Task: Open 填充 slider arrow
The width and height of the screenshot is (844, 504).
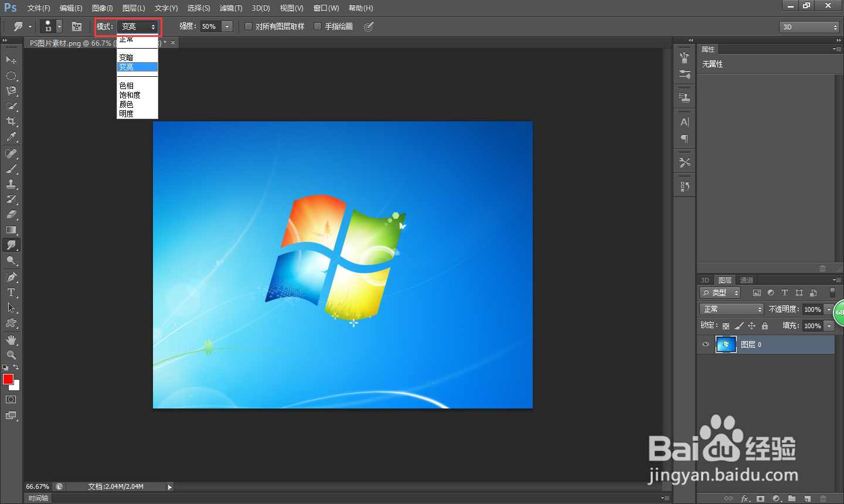Action: [829, 325]
